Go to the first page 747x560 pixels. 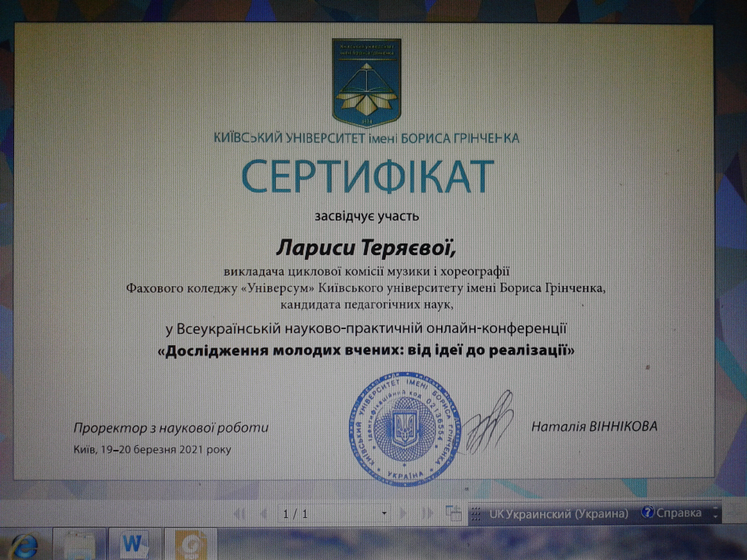(239, 514)
